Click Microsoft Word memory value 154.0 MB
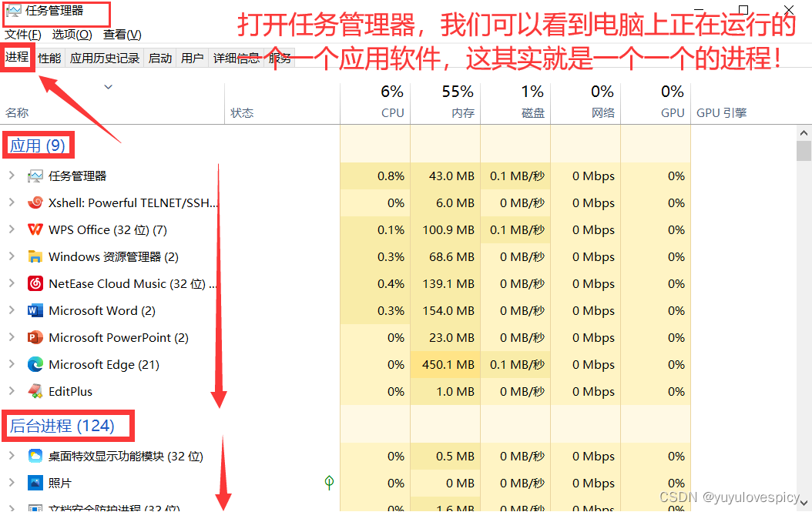Image resolution: width=812 pixels, height=512 pixels. pos(448,310)
